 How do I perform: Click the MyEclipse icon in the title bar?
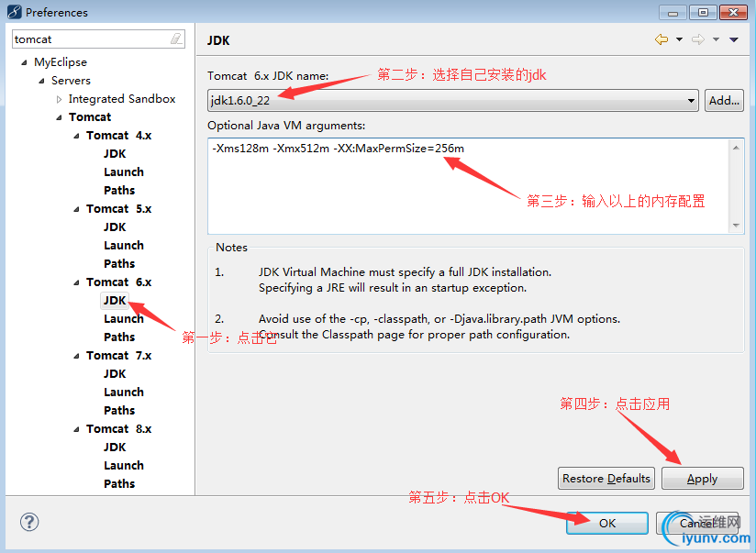[x=15, y=12]
